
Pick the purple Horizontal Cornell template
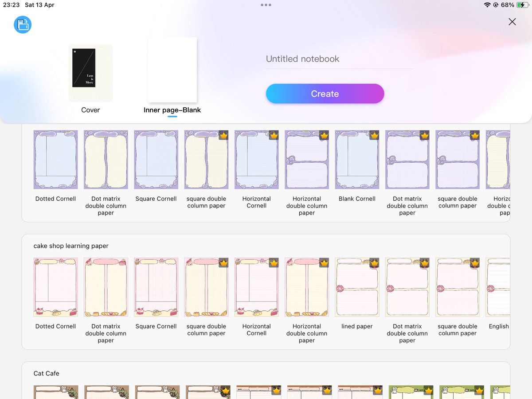(x=257, y=160)
